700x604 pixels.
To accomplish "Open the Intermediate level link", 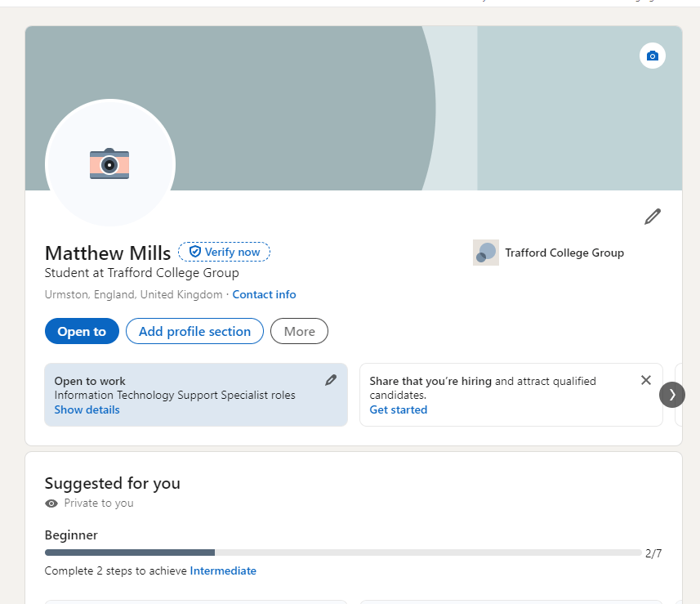I will tap(223, 570).
